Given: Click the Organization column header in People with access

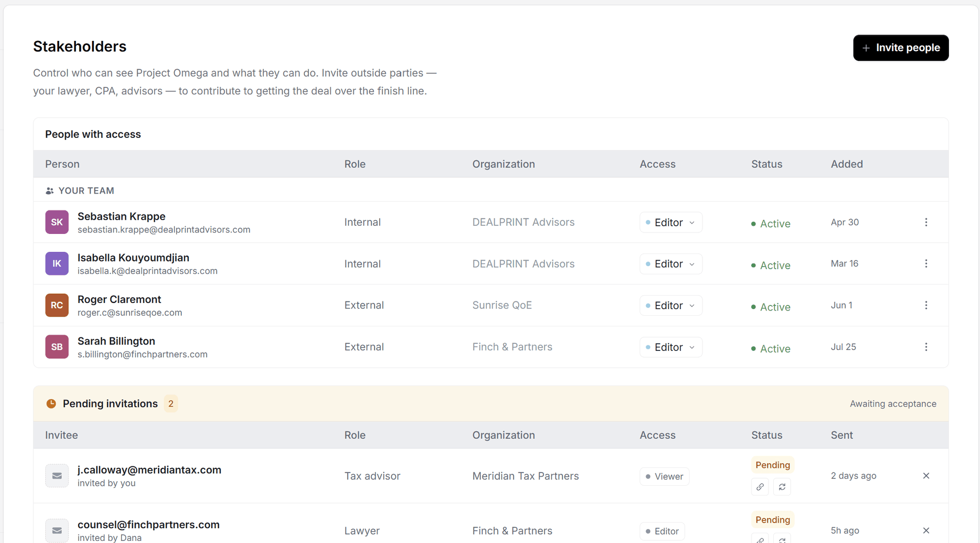Looking at the screenshot, I should point(503,164).
